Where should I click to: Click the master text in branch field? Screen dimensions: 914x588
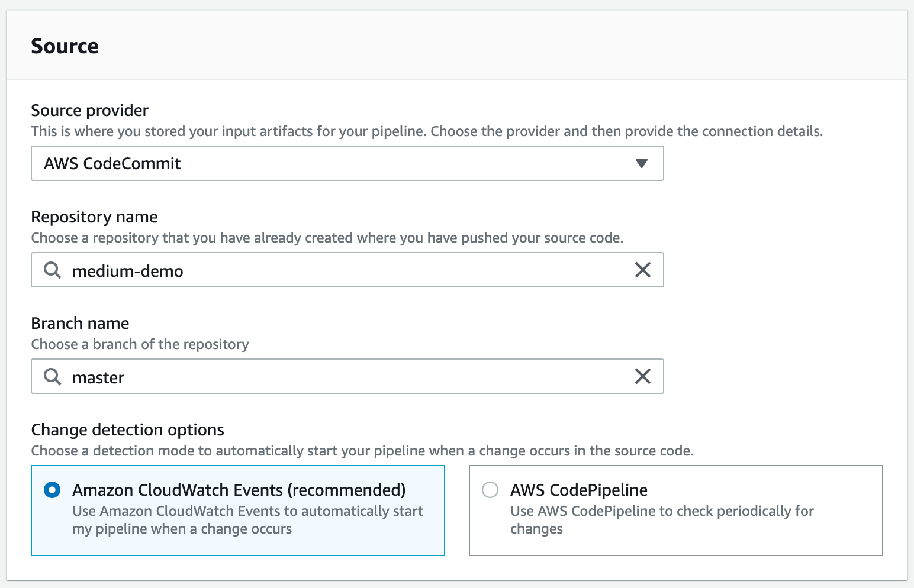click(98, 377)
